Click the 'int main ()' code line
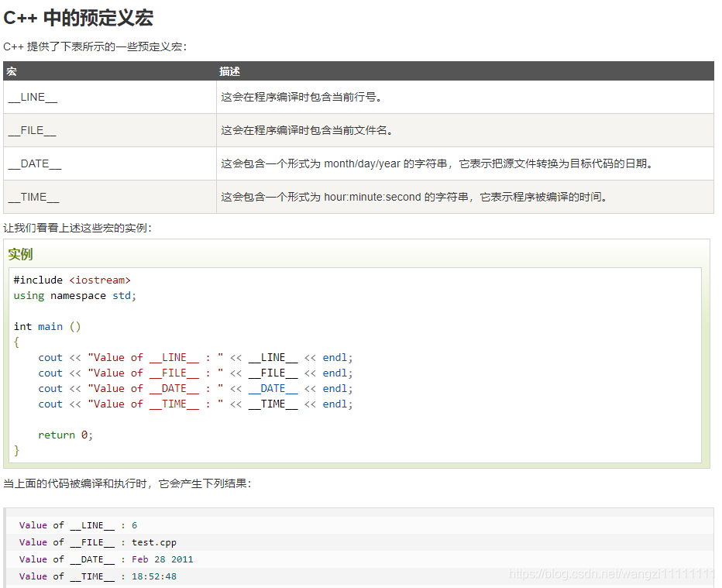Image resolution: width=722 pixels, height=588 pixels. pos(47,326)
